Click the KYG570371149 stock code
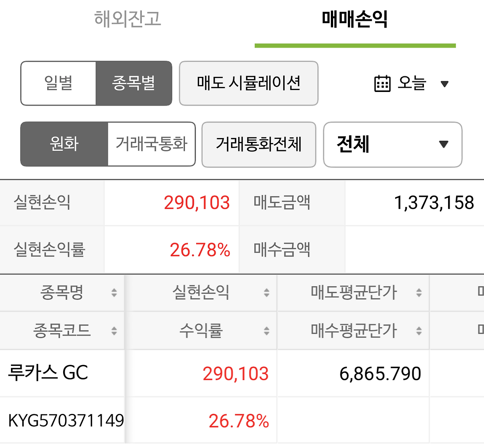This screenshot has width=484, height=448. point(63,420)
